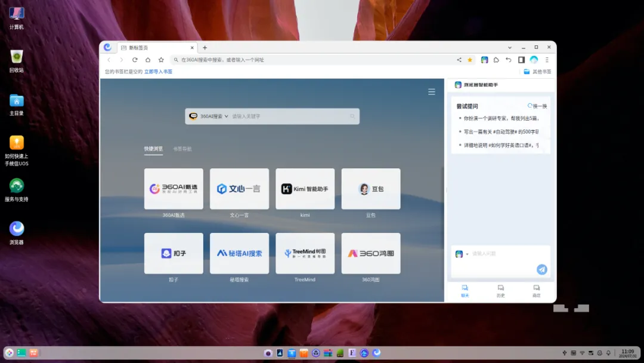
Task: Click the favorites star left of address bar
Action: coord(161,60)
